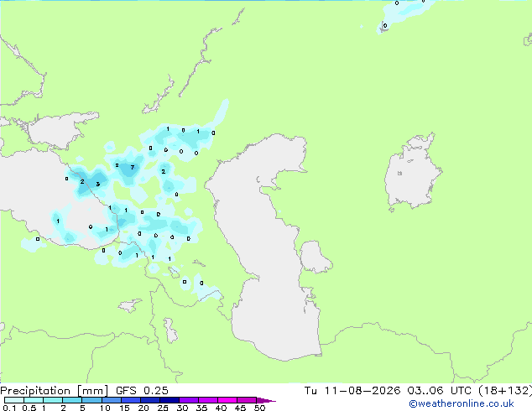
Task: Click the 0.5–1 mm legend color swatch
Action: pos(34,400)
